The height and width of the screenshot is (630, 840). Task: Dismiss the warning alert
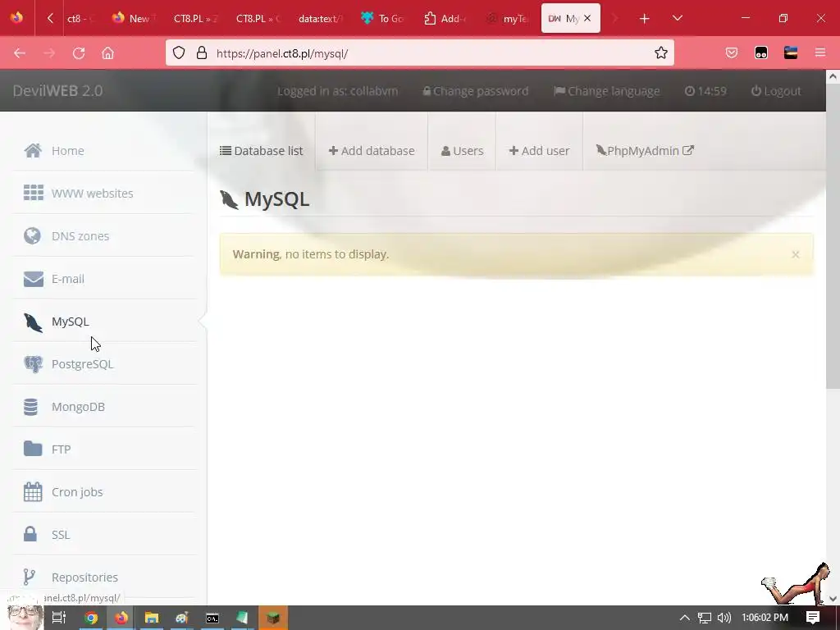click(x=796, y=254)
